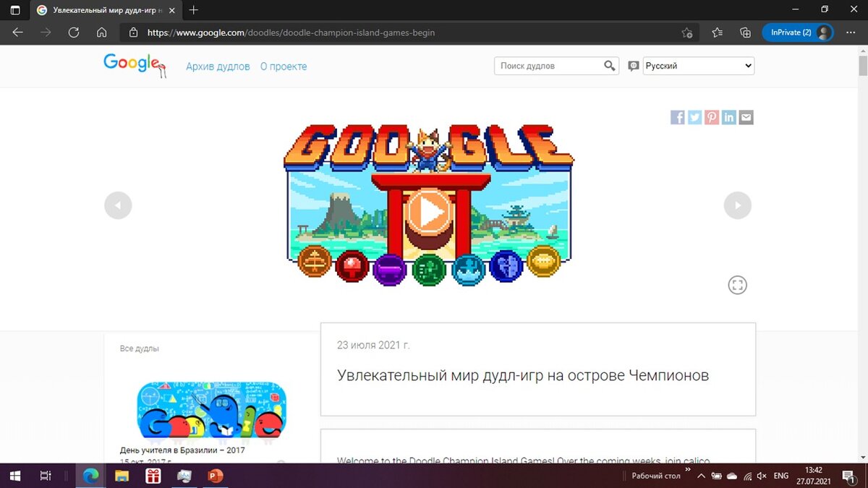The width and height of the screenshot is (868, 488).
Task: Expand the Рабочий стол toolbar chevron
Action: [688, 470]
